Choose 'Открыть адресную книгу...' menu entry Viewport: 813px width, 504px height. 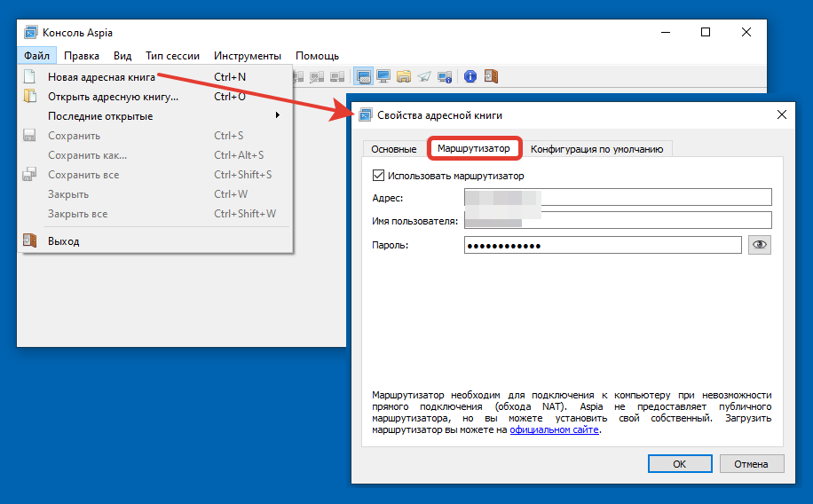point(113,97)
